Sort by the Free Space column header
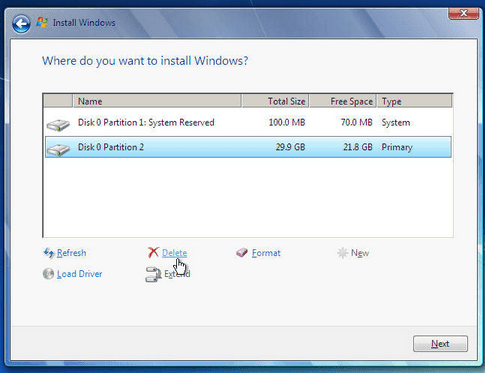The width and height of the screenshot is (490, 373). point(343,101)
